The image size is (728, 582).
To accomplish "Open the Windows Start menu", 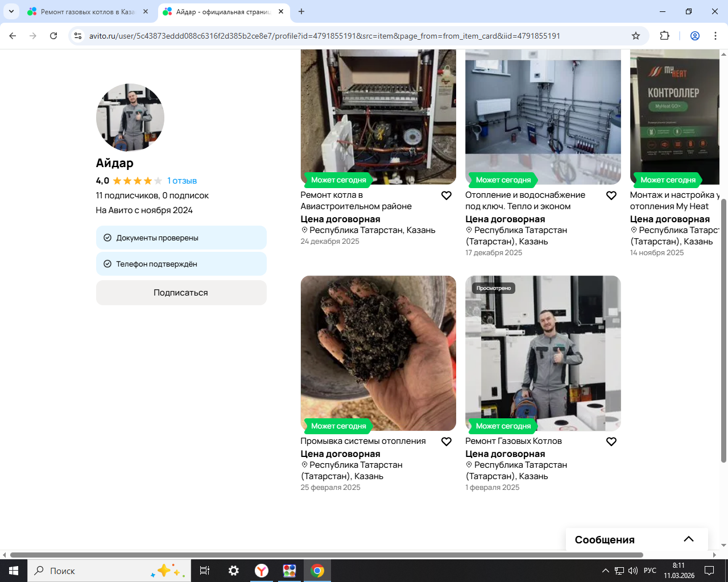I will click(14, 571).
